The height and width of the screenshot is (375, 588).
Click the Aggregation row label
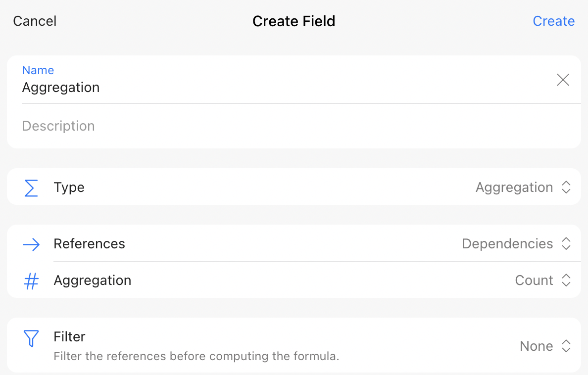(93, 281)
